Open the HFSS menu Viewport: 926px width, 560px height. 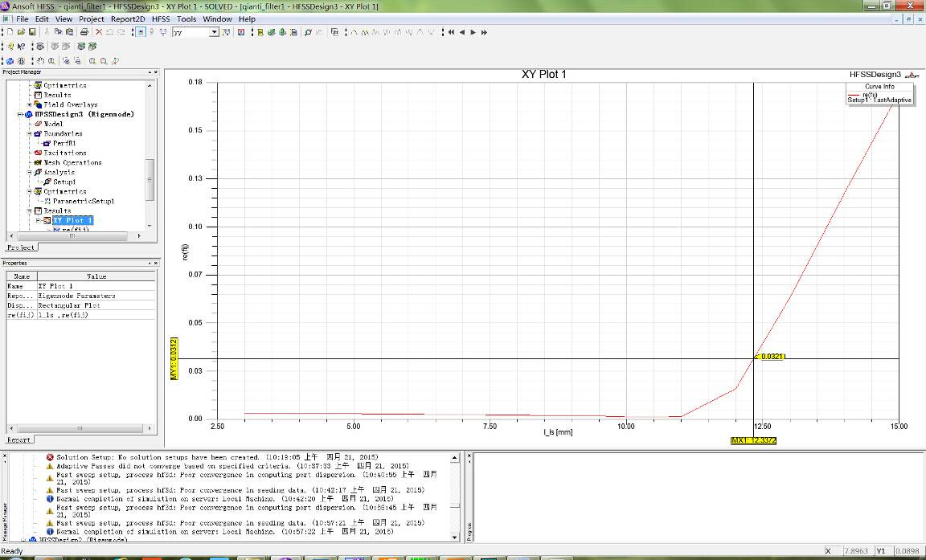(161, 19)
